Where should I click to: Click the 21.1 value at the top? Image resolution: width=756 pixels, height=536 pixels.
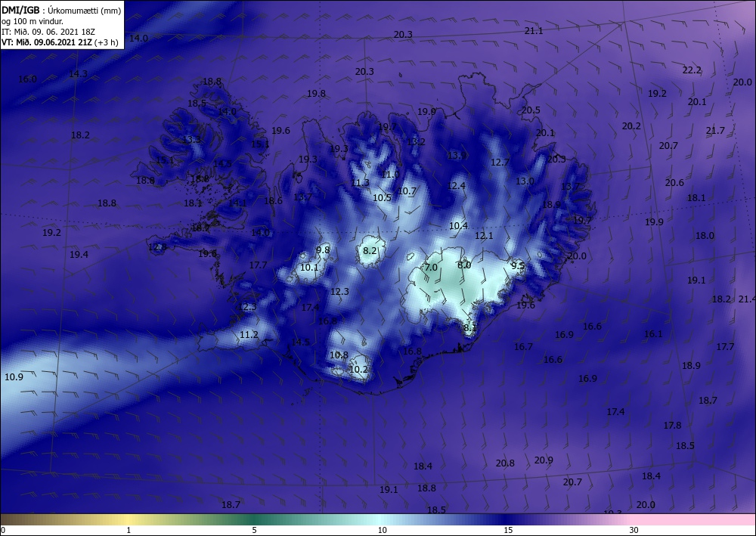534,31
